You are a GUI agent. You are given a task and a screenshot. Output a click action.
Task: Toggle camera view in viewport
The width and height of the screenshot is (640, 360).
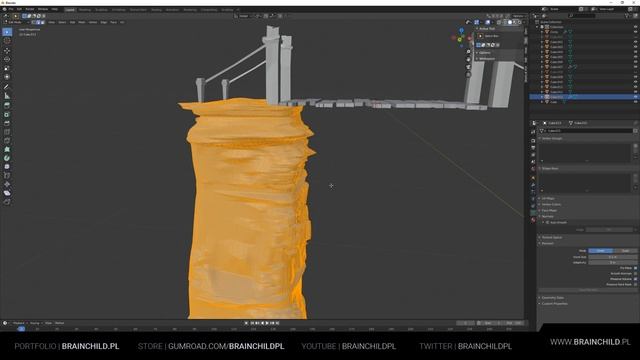[x=469, y=67]
